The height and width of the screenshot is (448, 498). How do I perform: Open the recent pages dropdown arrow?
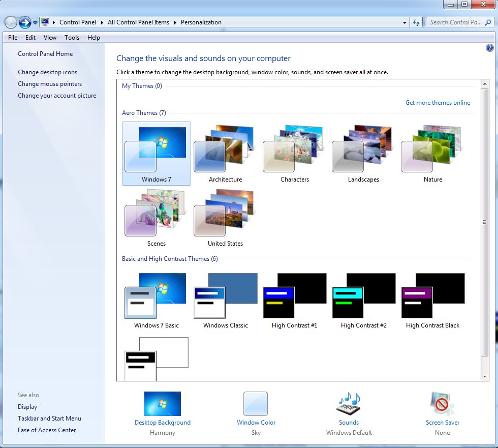pos(35,23)
